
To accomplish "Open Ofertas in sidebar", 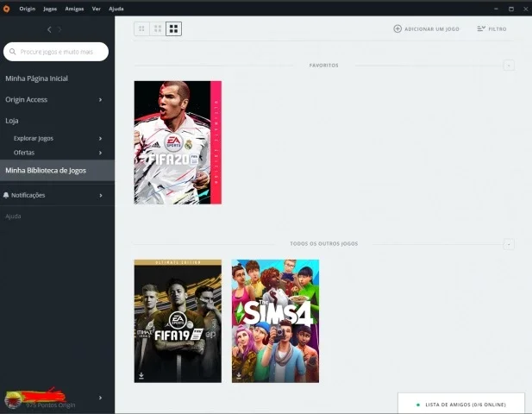I will (24, 153).
